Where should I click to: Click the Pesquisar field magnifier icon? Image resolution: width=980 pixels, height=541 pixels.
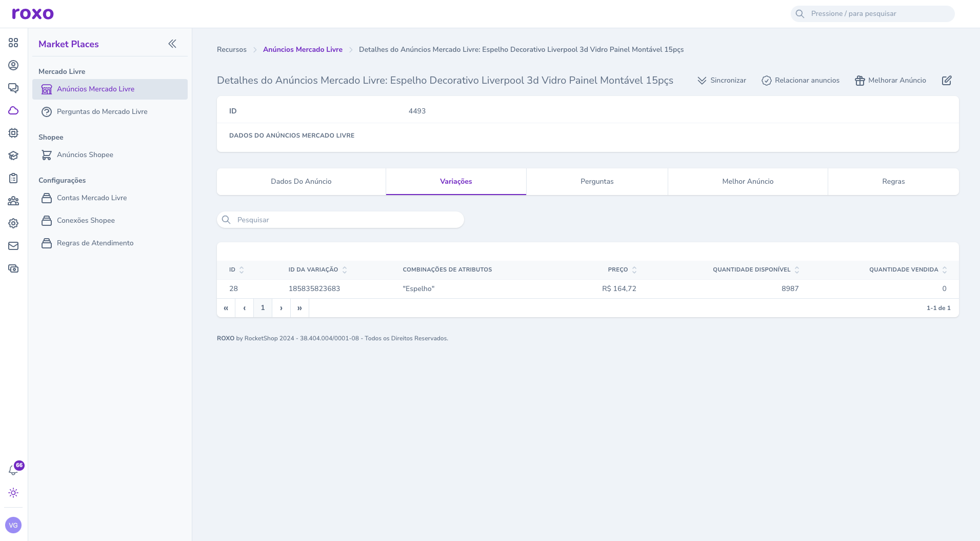[x=226, y=220]
